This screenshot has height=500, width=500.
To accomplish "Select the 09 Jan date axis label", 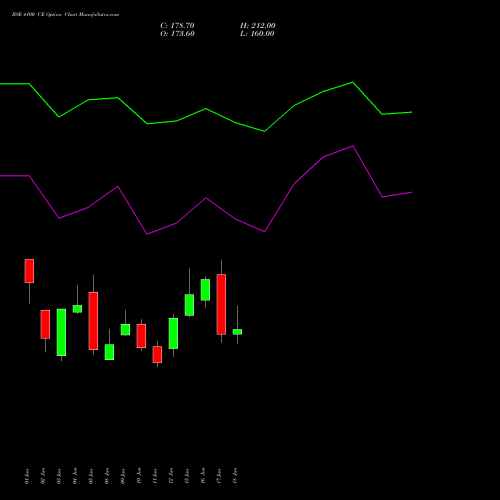I will click(x=123, y=476).
